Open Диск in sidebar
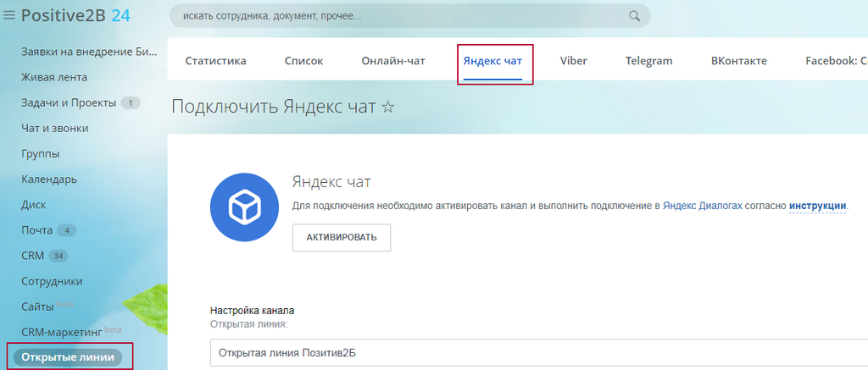Screen dimensions: 868x370 [x=34, y=205]
